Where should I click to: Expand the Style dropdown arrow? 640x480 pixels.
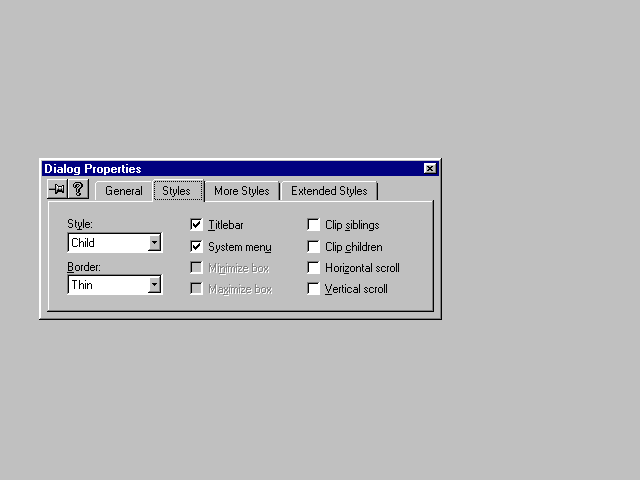(x=154, y=243)
